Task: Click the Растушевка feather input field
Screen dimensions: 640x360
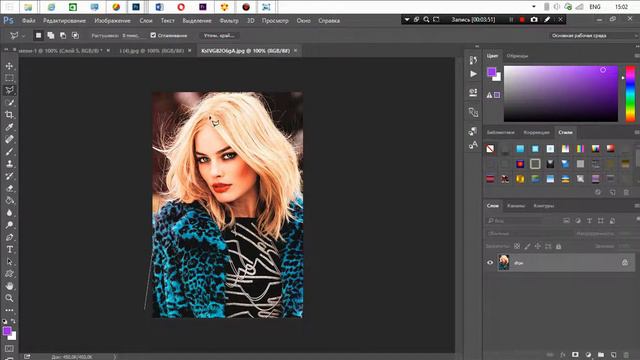Action: pos(132,36)
